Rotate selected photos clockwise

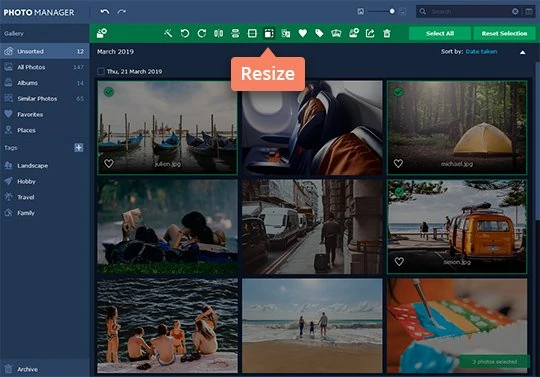pyautogui.click(x=202, y=33)
